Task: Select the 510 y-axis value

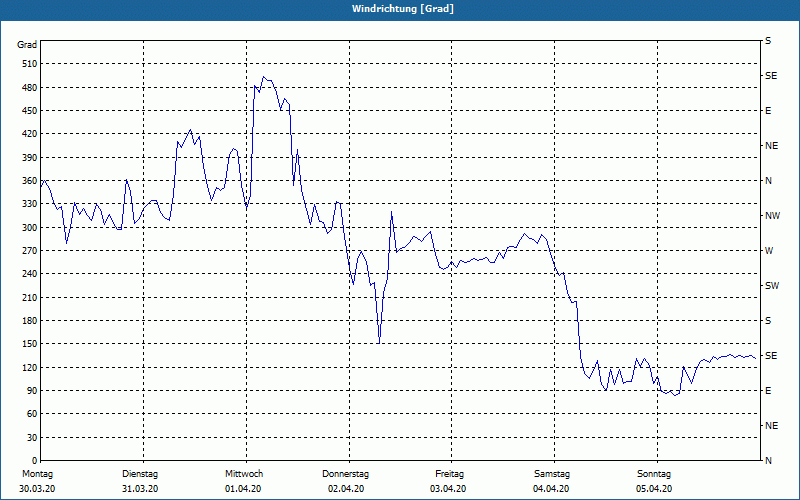Action: (x=30, y=64)
